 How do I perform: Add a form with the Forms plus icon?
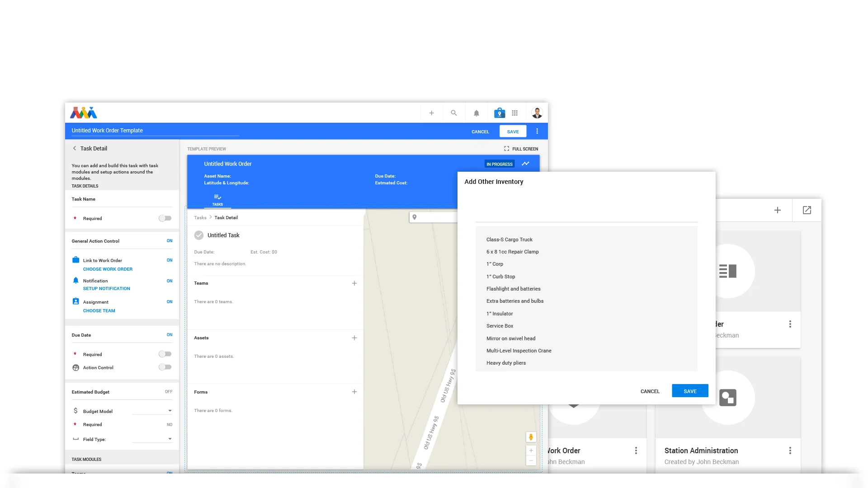tap(354, 392)
